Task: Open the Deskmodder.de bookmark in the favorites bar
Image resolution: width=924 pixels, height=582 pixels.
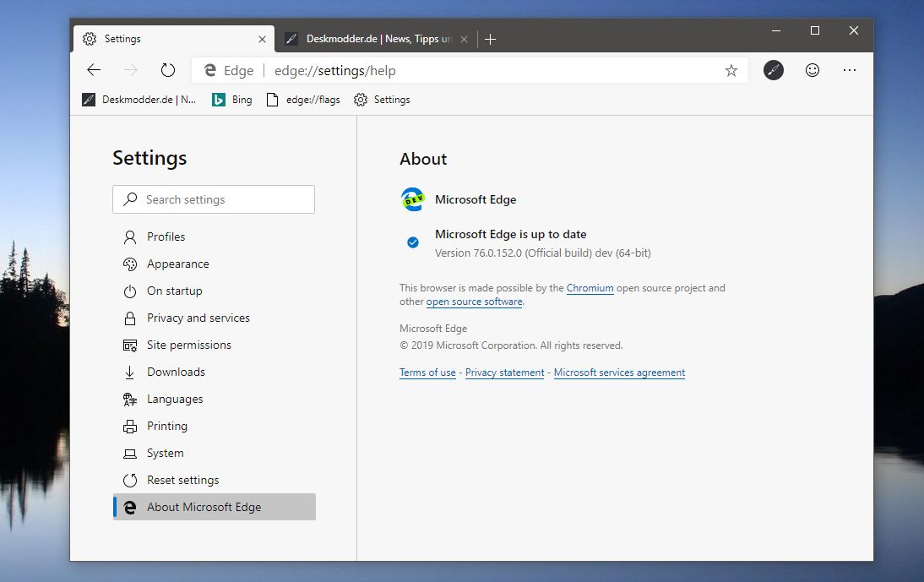Action: (x=139, y=100)
